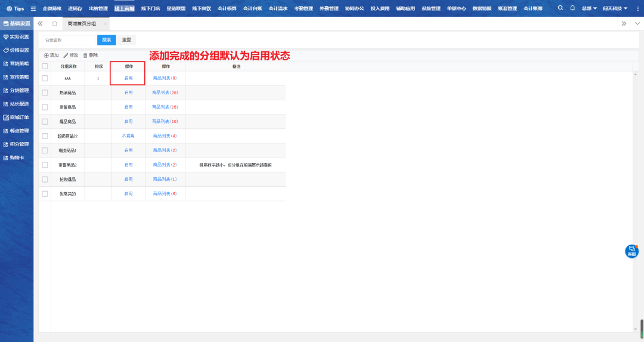
Task: Expand the 总部 dropdown in top bar
Action: coord(590,8)
